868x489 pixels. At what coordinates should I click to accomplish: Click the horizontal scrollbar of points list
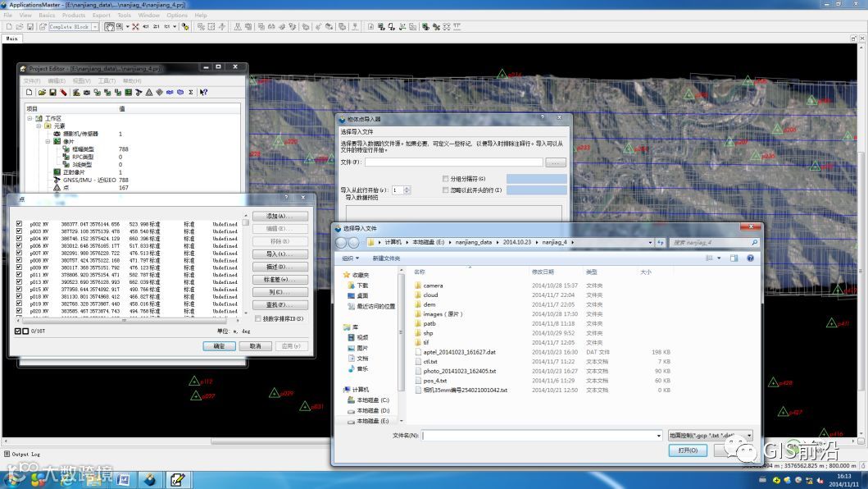tap(126, 321)
